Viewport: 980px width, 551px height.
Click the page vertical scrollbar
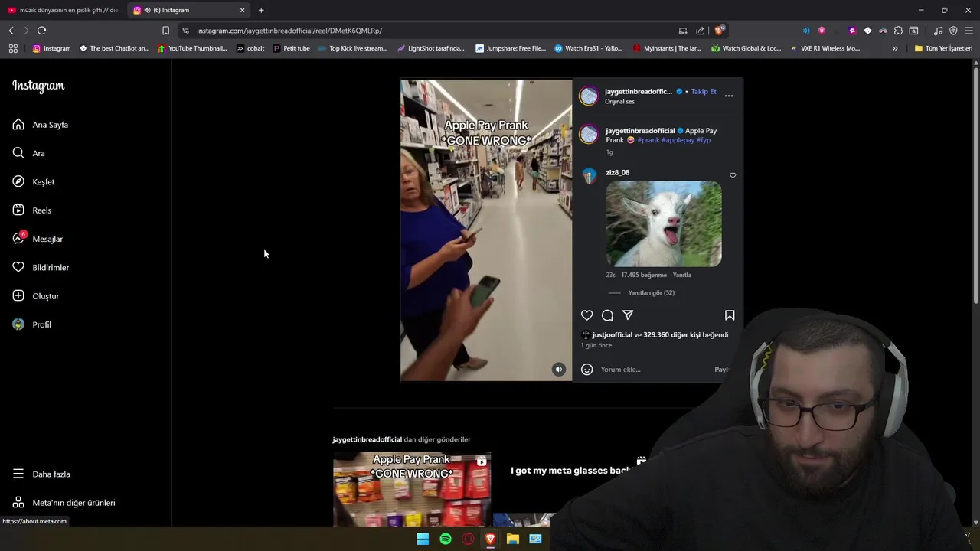975,184
